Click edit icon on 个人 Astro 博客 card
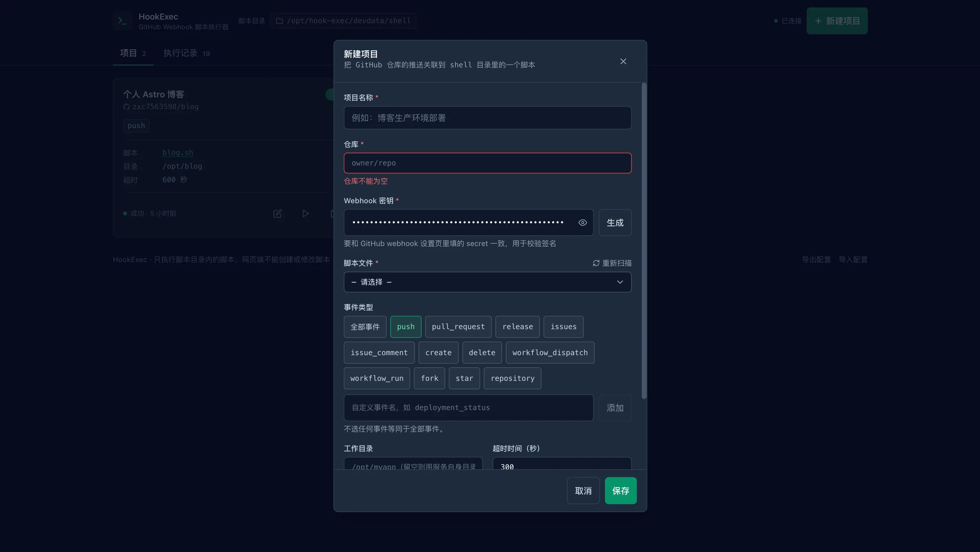Viewport: 980px width, 552px height. tap(277, 214)
